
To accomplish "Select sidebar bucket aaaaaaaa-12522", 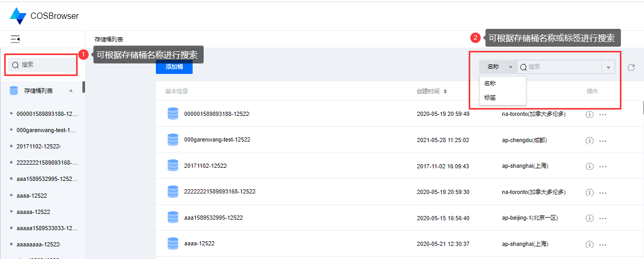I will coord(38,244).
